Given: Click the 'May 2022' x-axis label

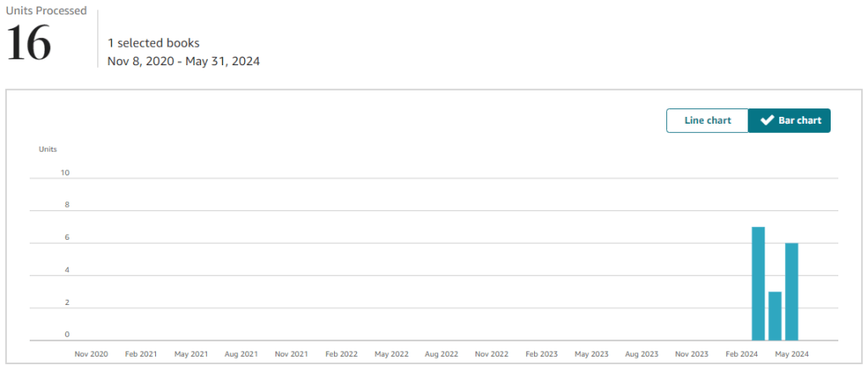Looking at the screenshot, I should pyautogui.click(x=392, y=354).
